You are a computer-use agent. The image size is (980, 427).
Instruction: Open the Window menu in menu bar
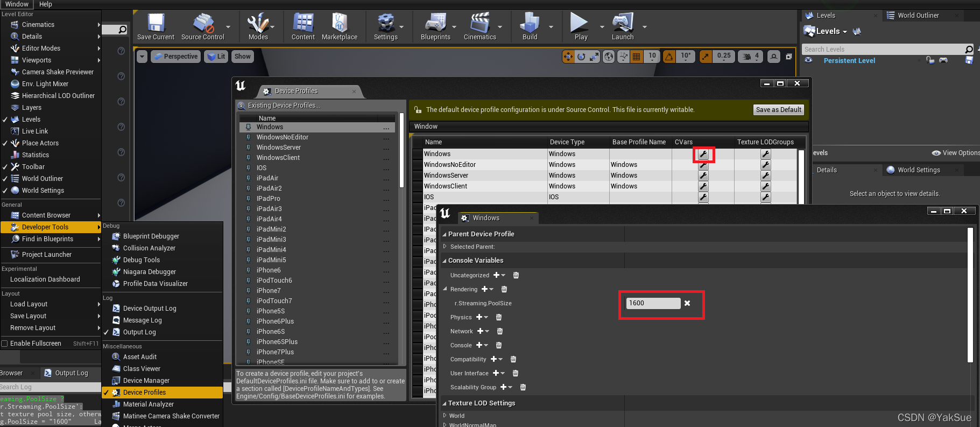[x=17, y=4]
